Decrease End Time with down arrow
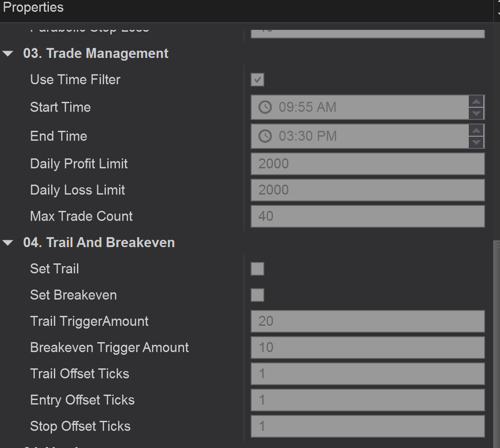Image resolution: width=500 pixels, height=448 pixels. pyautogui.click(x=476, y=142)
